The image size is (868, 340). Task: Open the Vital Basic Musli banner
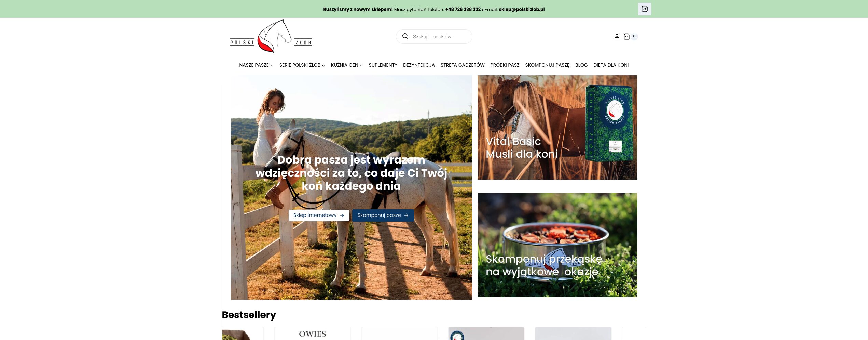click(x=557, y=127)
